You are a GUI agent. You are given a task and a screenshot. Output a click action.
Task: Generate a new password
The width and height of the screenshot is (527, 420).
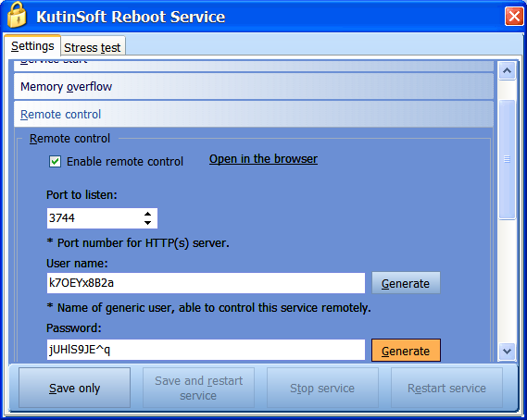pos(406,351)
